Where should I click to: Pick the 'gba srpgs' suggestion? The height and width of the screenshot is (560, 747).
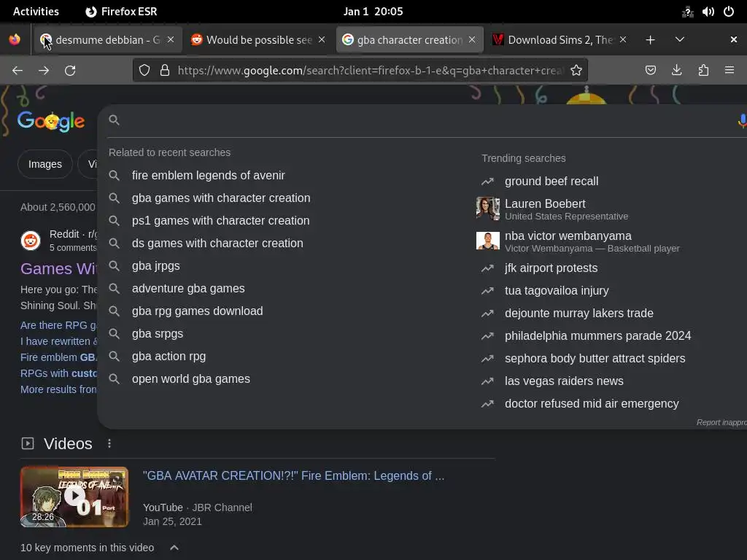pyautogui.click(x=158, y=334)
